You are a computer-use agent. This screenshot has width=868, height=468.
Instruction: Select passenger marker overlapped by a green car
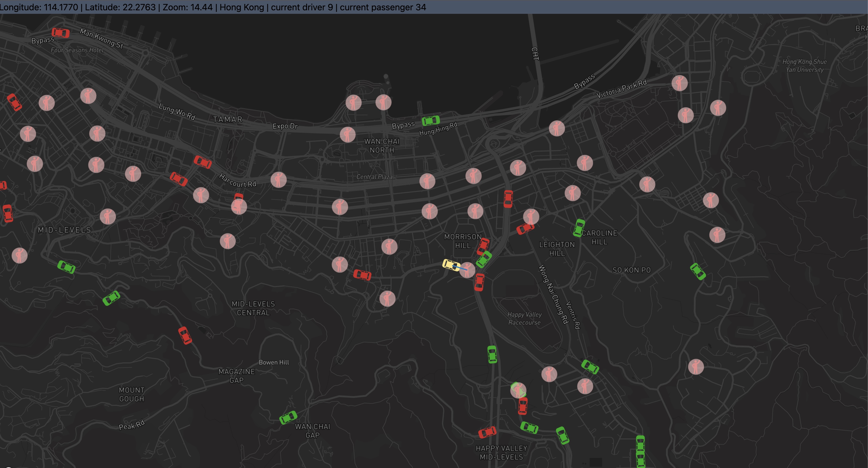[518, 390]
